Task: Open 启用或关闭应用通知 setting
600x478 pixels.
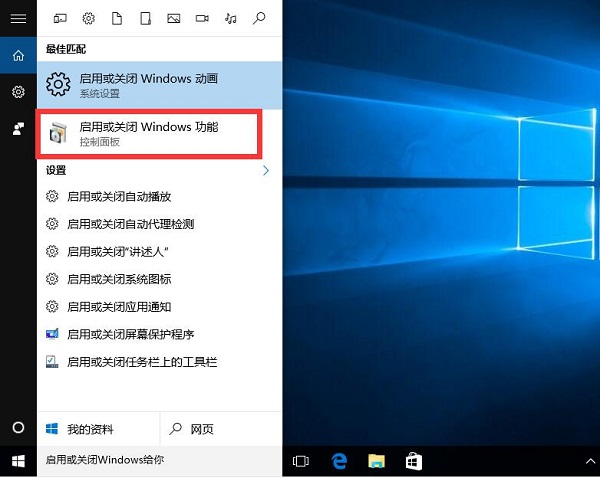Action: click(160, 307)
